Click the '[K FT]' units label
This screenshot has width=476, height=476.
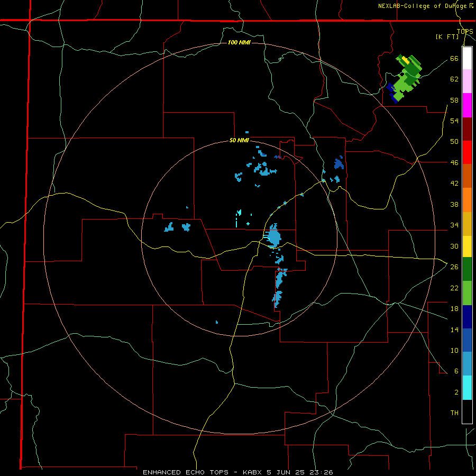coord(447,36)
